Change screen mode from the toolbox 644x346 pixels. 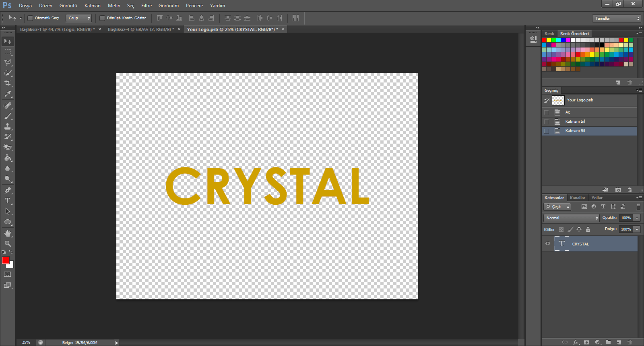coord(8,285)
